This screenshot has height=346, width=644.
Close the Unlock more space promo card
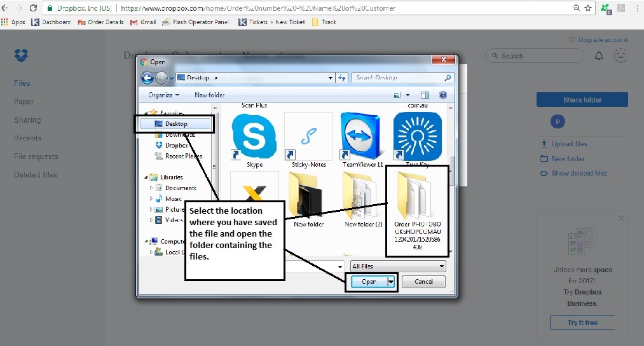(621, 218)
